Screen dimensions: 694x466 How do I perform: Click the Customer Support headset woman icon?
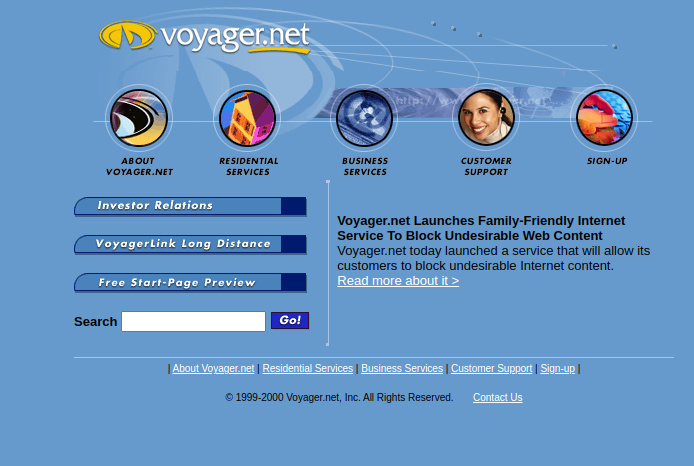click(x=486, y=118)
